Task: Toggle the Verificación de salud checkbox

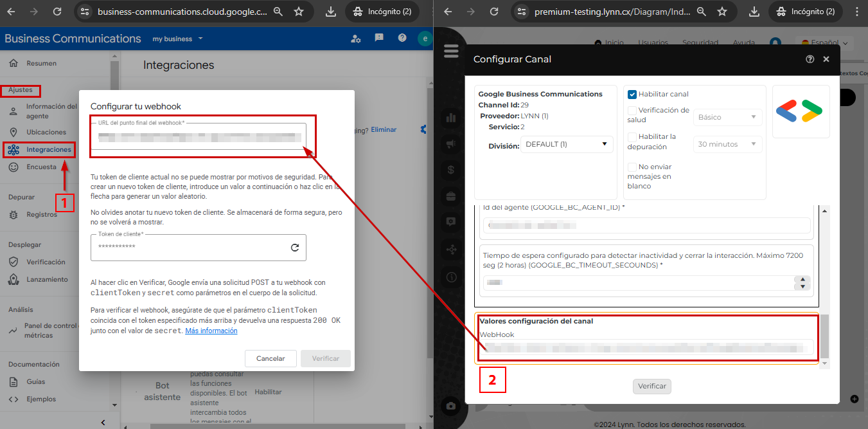Action: (632, 111)
